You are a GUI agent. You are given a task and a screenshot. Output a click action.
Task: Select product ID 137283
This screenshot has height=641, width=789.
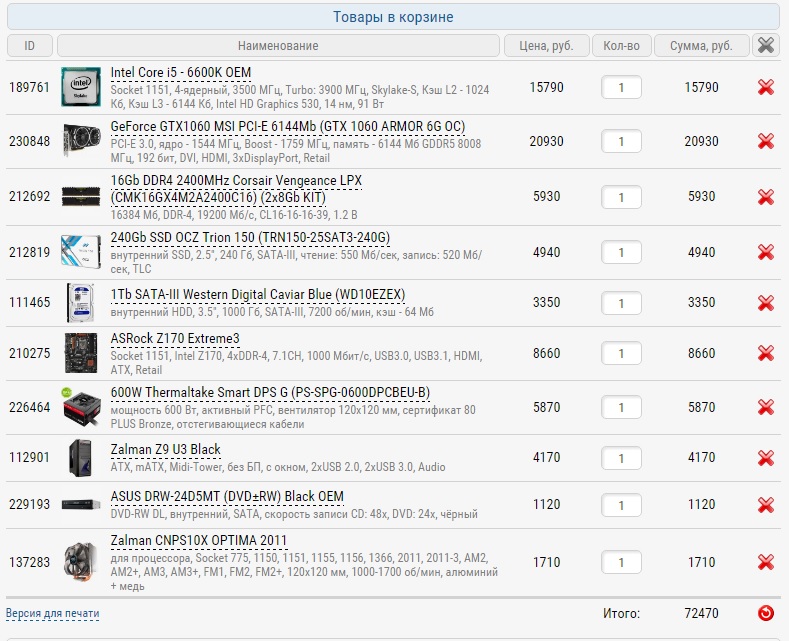click(30, 562)
